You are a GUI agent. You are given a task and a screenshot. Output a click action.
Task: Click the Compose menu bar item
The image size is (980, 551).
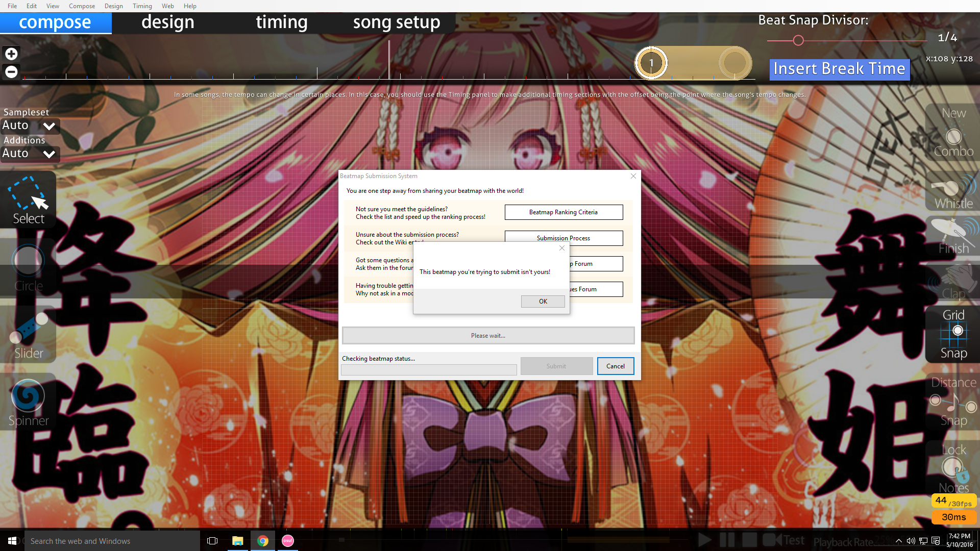80,6
